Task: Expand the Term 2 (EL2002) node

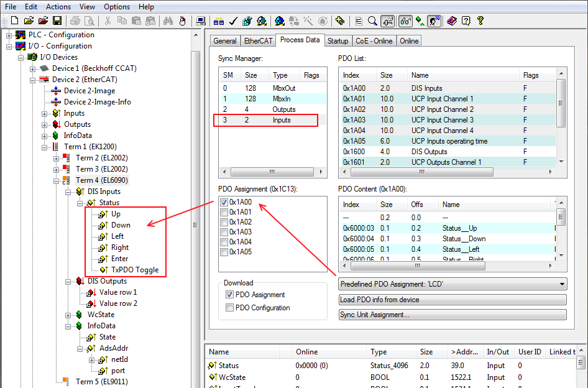Action: [56, 159]
